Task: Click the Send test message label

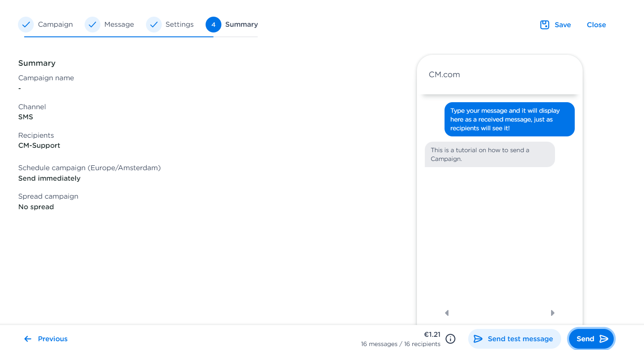Action: (x=520, y=339)
